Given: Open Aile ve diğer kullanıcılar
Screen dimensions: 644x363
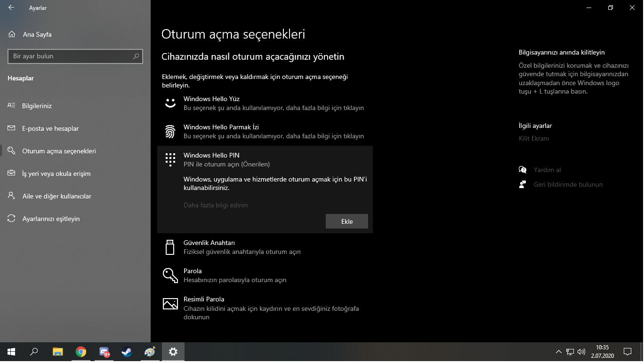Looking at the screenshot, I should 56,196.
